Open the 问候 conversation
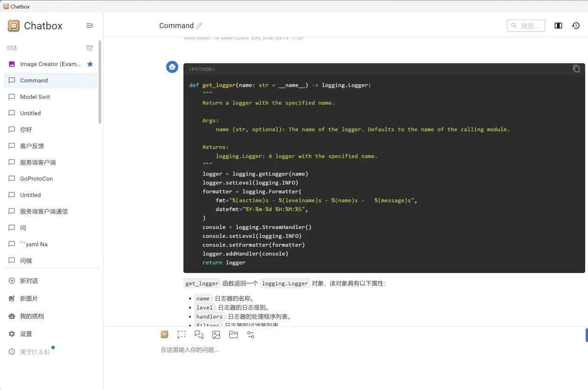Screen dimensions: 588x390 tap(51, 261)
